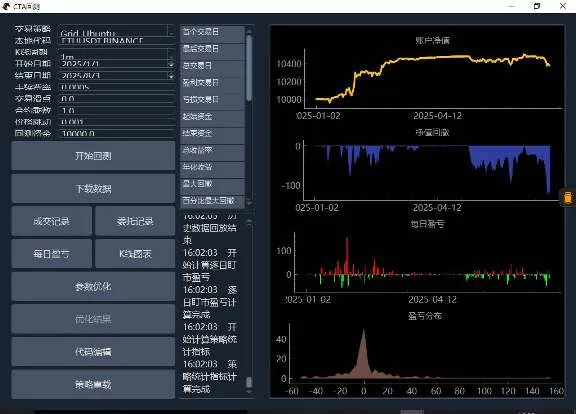Click the 策略统计指标计算完成 log entry
Image resolution: width=576 pixels, height=414 pixels.
tap(210, 377)
